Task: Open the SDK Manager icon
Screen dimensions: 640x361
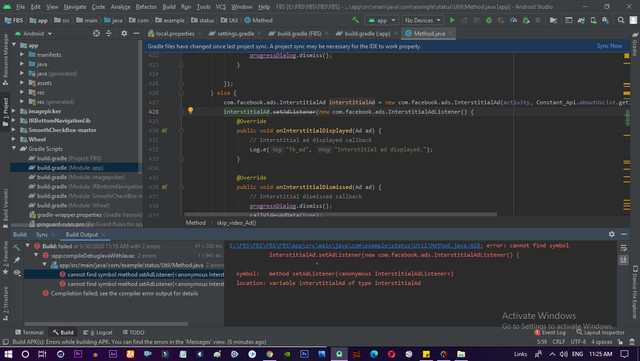Action: pos(605,20)
